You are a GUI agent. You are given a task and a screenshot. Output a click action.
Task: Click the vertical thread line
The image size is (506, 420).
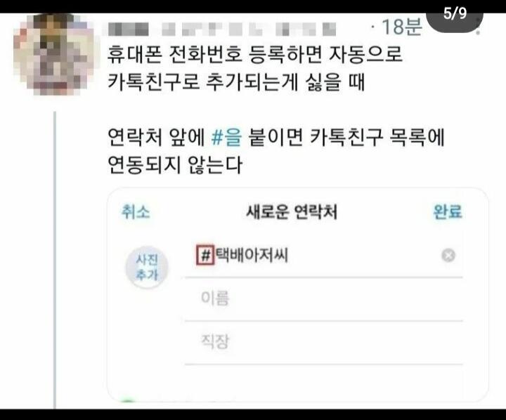tap(55, 260)
